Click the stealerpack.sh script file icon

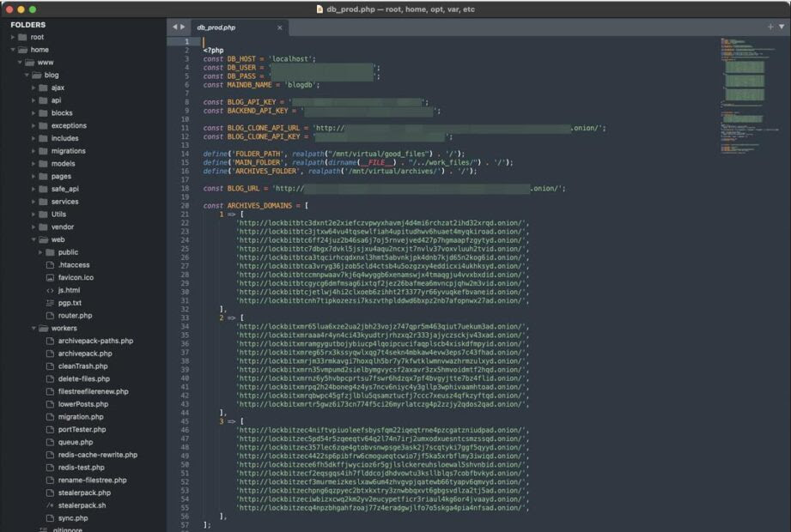coord(50,505)
